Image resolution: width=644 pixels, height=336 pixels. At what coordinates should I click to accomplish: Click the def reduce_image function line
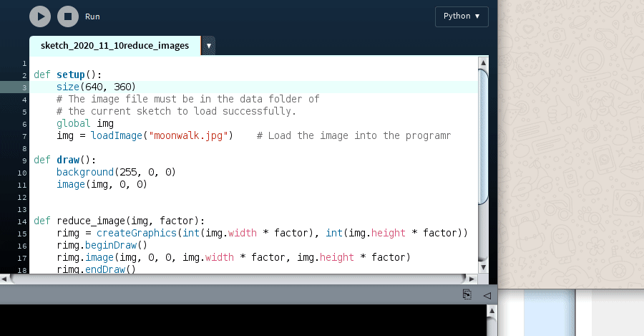pyautogui.click(x=119, y=221)
